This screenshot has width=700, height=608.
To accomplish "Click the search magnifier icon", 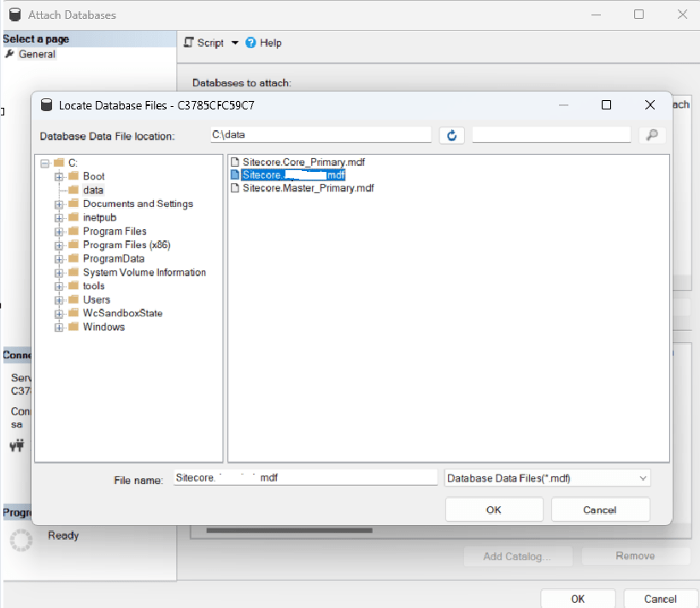I will [x=651, y=135].
